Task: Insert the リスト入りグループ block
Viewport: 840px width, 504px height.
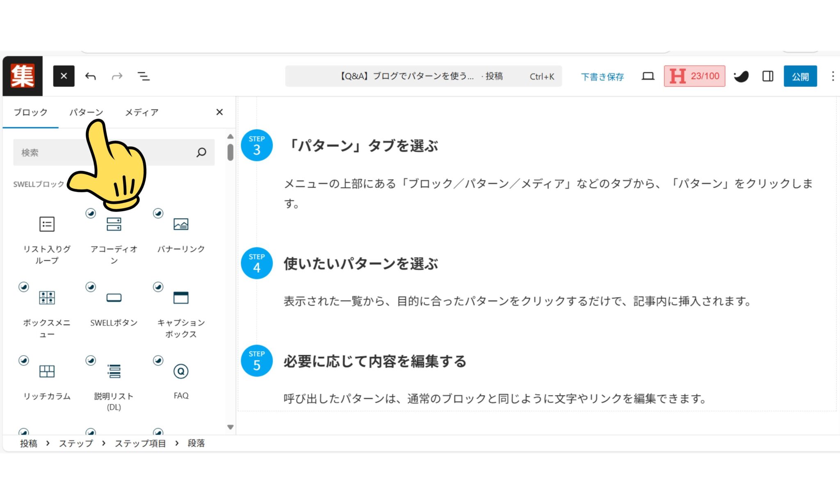Action: 47,240
